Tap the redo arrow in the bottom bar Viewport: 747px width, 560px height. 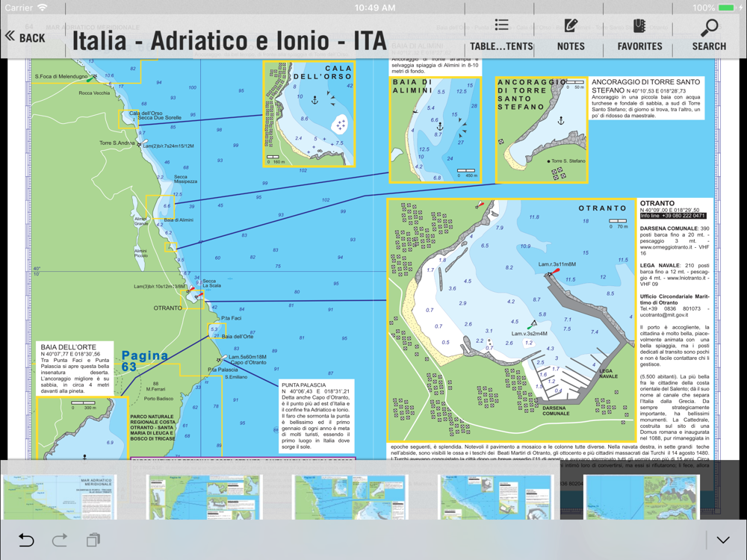(x=60, y=540)
